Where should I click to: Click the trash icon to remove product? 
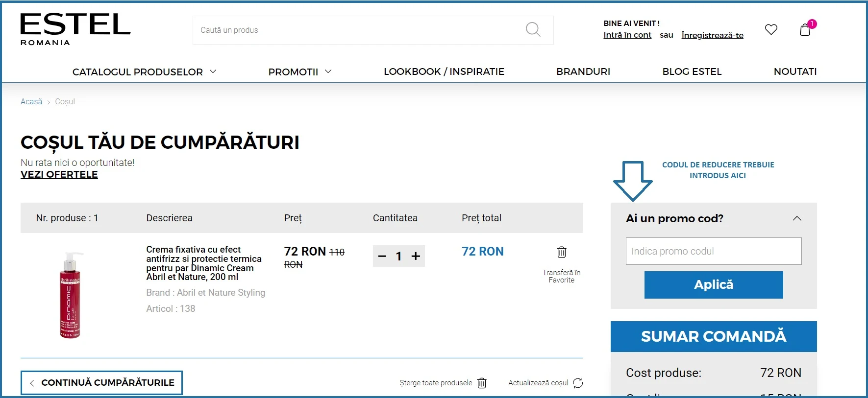(562, 252)
